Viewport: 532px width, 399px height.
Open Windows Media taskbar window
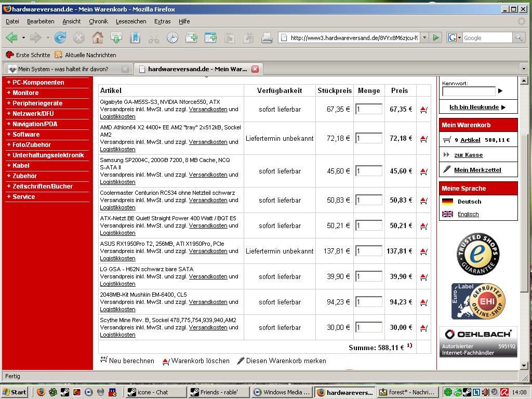282,392
